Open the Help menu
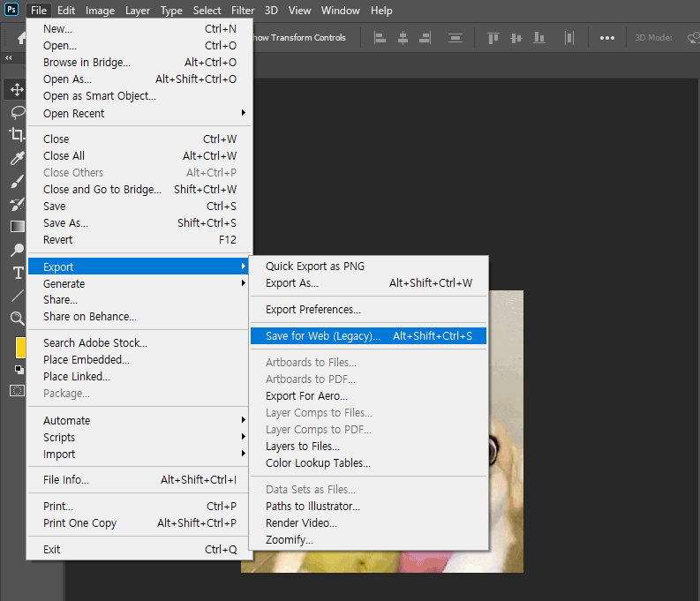This screenshot has height=601, width=700. [381, 11]
